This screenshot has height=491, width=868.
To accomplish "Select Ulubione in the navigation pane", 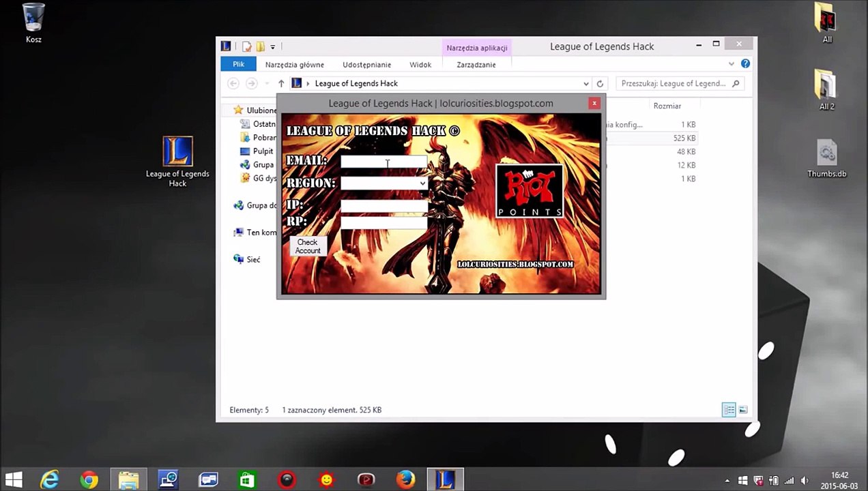I will [254, 110].
